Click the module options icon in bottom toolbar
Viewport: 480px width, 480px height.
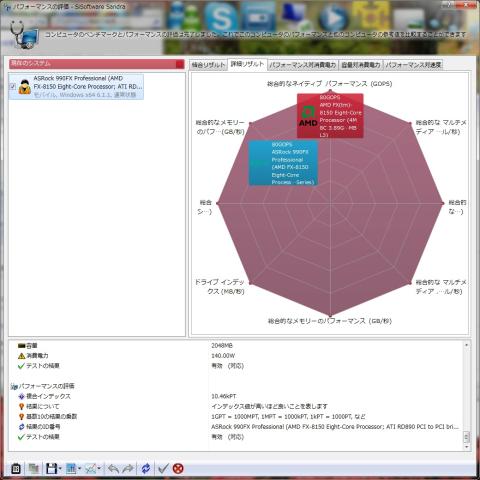click(16, 469)
